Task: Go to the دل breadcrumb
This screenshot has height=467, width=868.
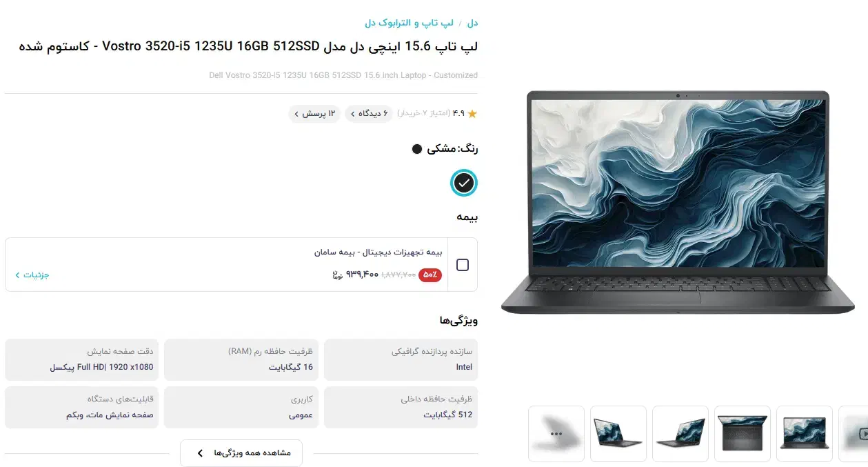Action: 472,23
